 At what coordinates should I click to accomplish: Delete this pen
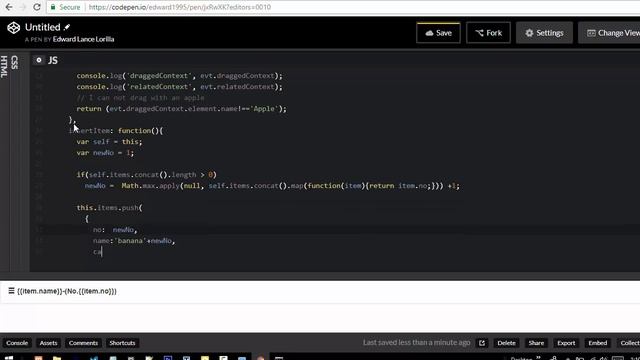506,343
